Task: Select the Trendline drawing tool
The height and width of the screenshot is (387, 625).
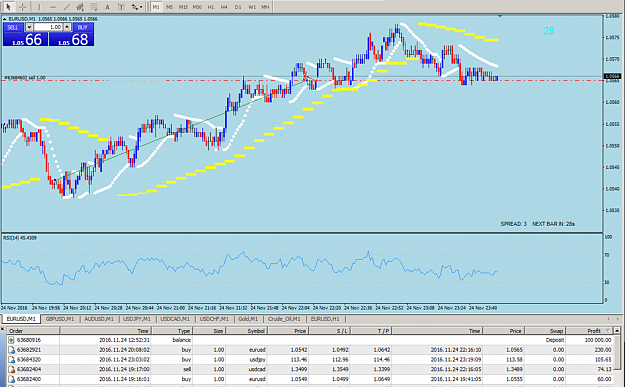Action: [x=67, y=7]
